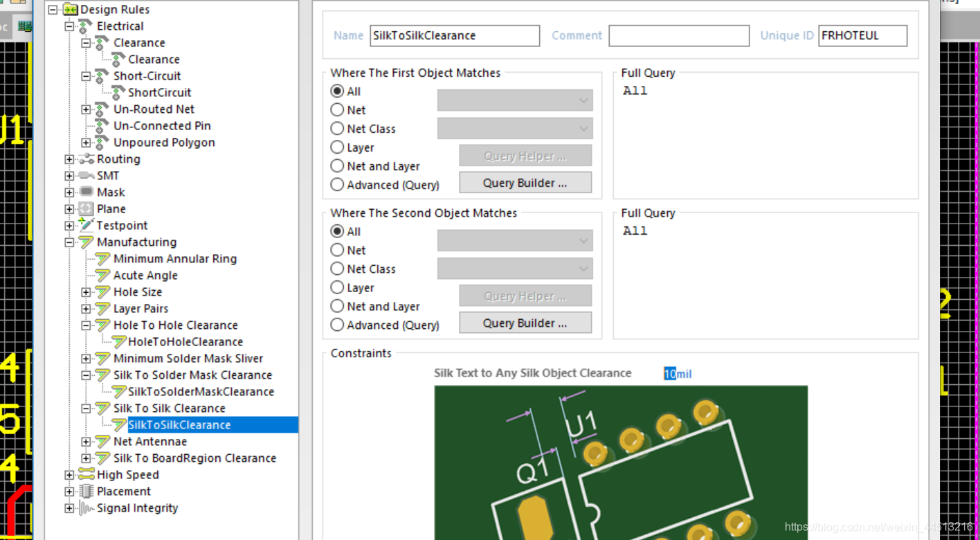
Task: Click the Placement category icon
Action: coord(86,492)
